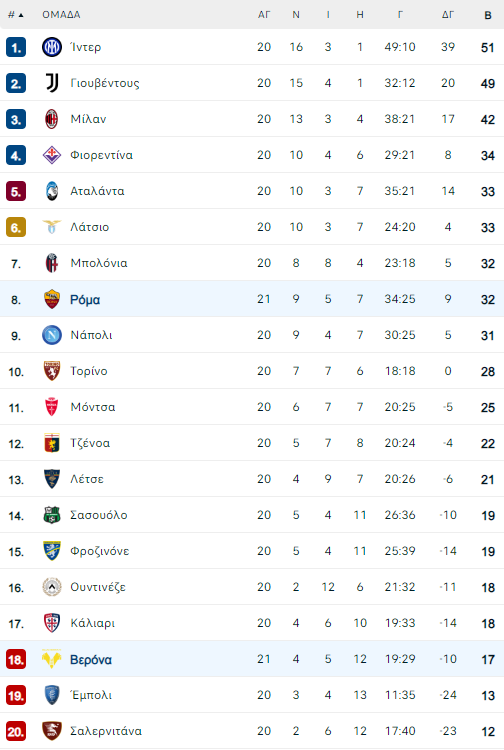Sort by the ΔΓ goal difference header
Viewport: 504px width, 750px height.
[448, 15]
